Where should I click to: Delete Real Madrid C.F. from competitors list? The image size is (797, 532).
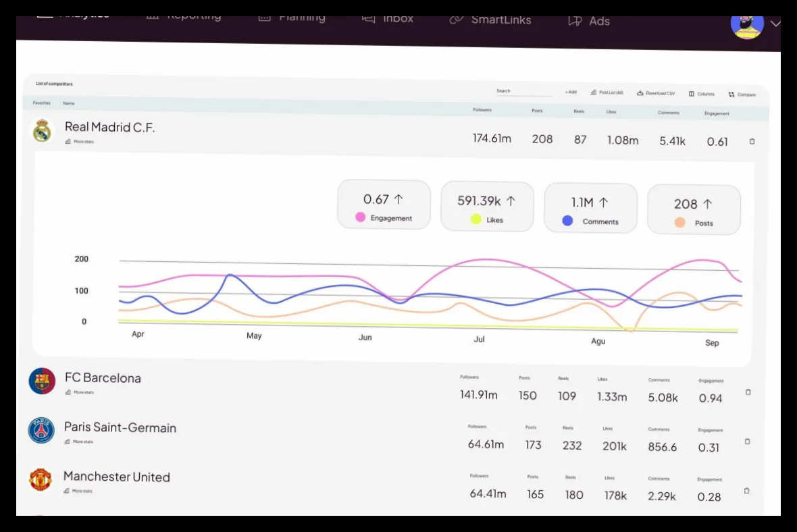[x=752, y=141]
